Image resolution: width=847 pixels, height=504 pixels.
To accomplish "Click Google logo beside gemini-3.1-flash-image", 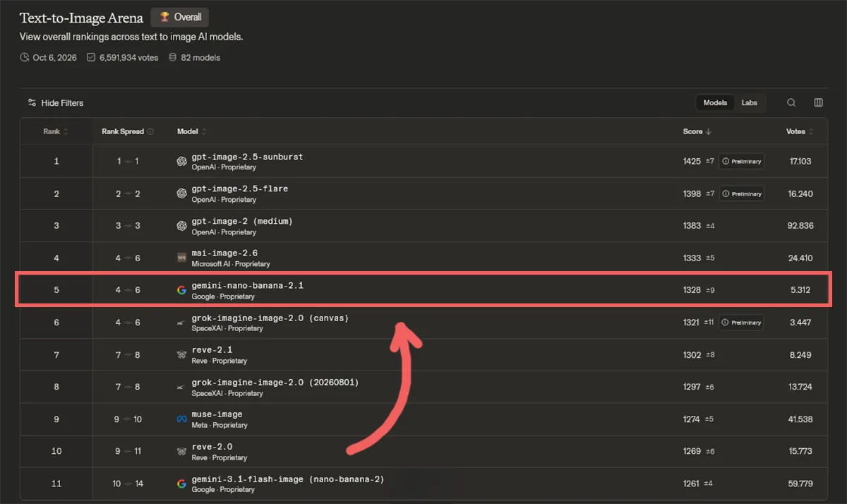I will 181,484.
